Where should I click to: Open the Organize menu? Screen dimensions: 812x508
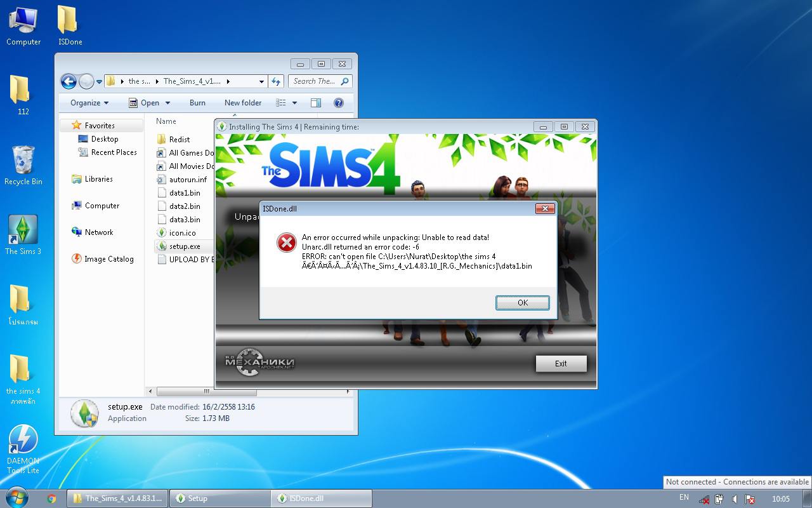tap(89, 103)
